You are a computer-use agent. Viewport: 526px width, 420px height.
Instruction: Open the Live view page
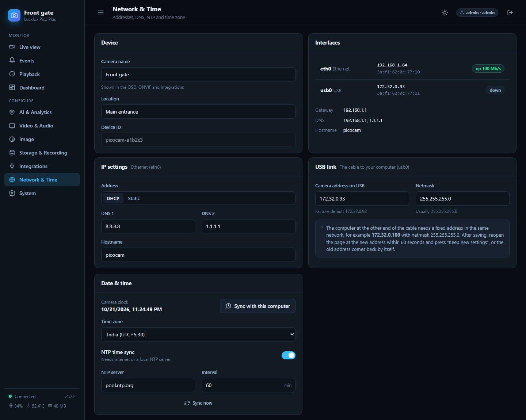click(x=42, y=47)
